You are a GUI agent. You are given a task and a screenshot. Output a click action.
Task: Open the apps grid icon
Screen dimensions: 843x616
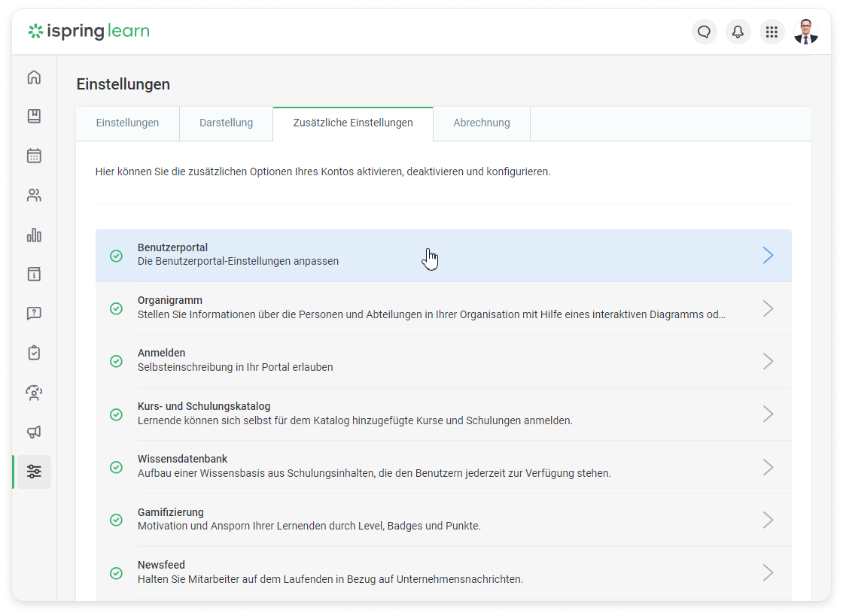click(771, 32)
